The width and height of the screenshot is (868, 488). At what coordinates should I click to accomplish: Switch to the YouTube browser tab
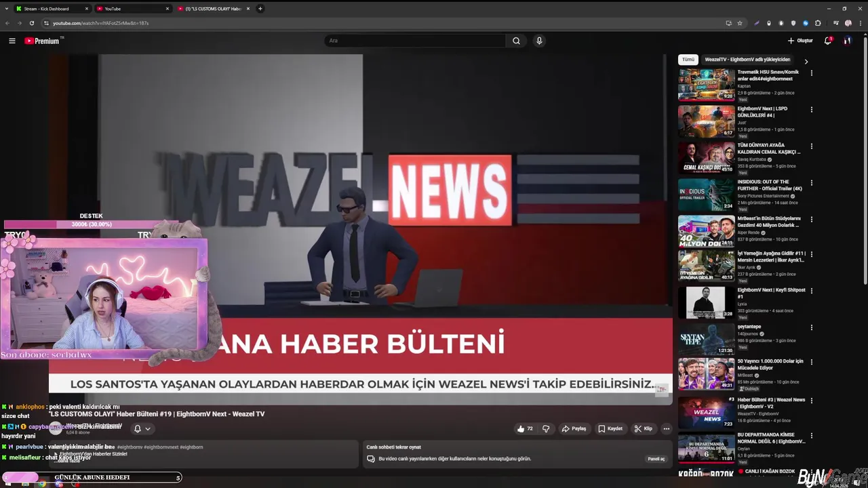pos(133,9)
